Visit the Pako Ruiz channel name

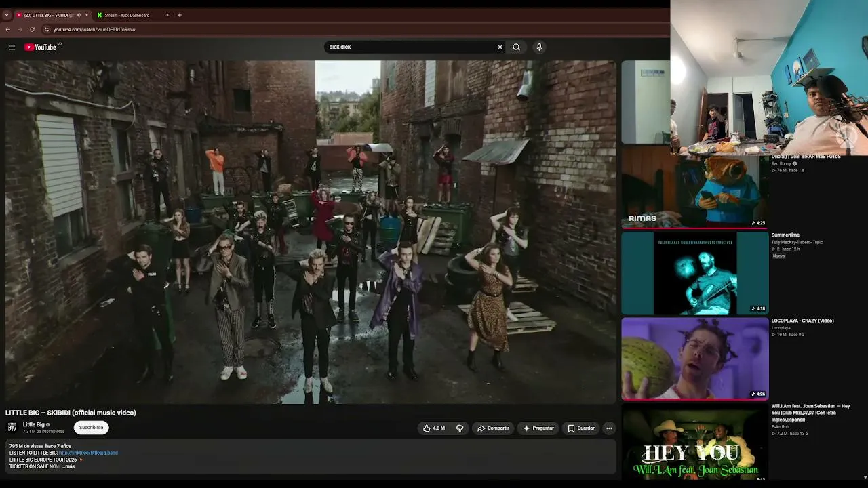tap(781, 427)
